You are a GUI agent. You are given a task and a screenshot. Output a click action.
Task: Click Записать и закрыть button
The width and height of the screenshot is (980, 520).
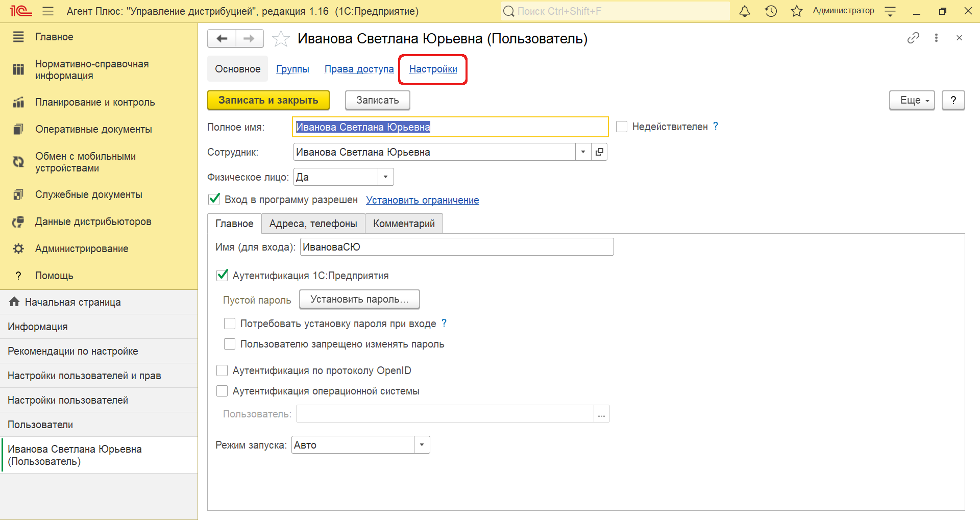click(x=268, y=100)
